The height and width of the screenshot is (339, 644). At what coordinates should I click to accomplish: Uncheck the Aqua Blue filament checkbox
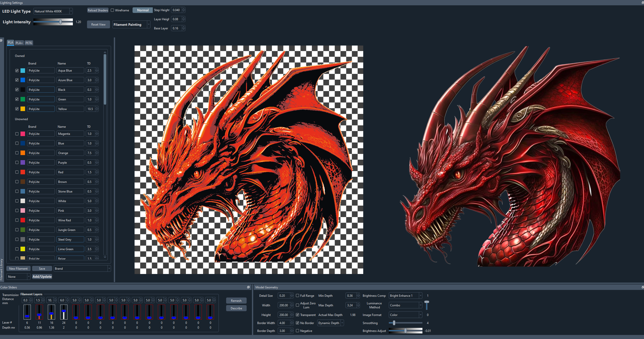click(17, 71)
